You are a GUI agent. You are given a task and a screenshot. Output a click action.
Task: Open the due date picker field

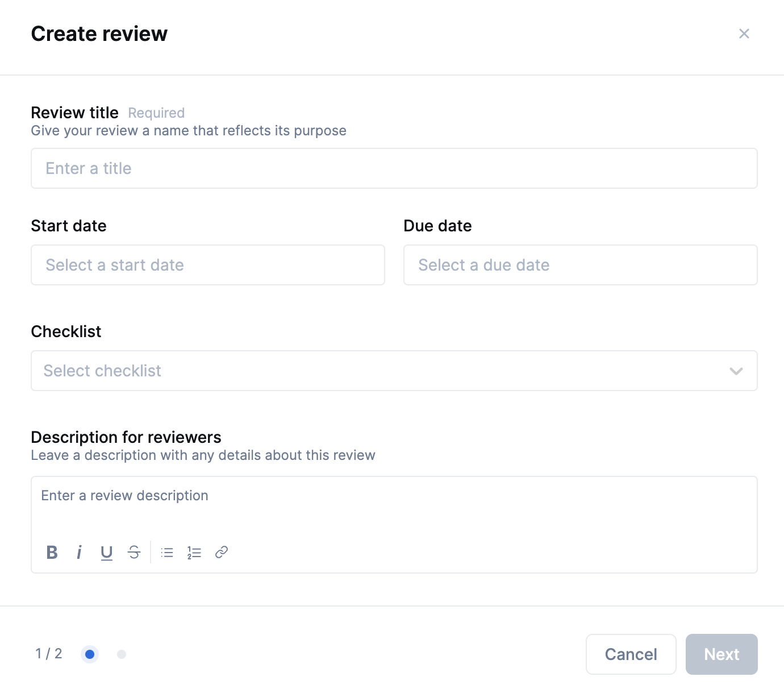click(581, 265)
